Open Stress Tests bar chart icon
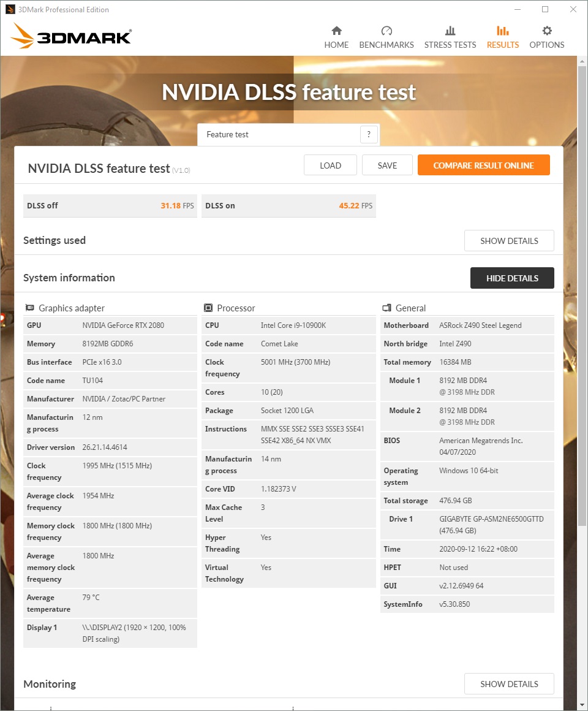Viewport: 588px width, 711px height. point(450,31)
